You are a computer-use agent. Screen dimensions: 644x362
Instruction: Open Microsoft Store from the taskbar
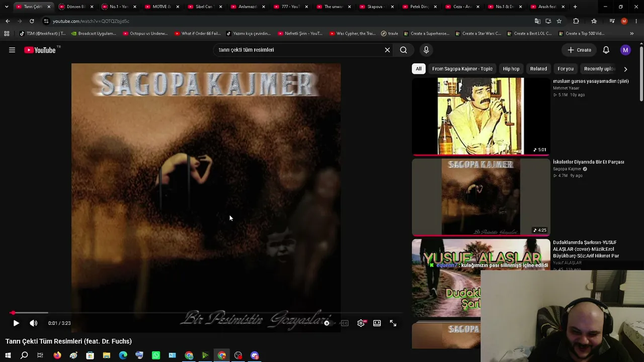pos(90,355)
